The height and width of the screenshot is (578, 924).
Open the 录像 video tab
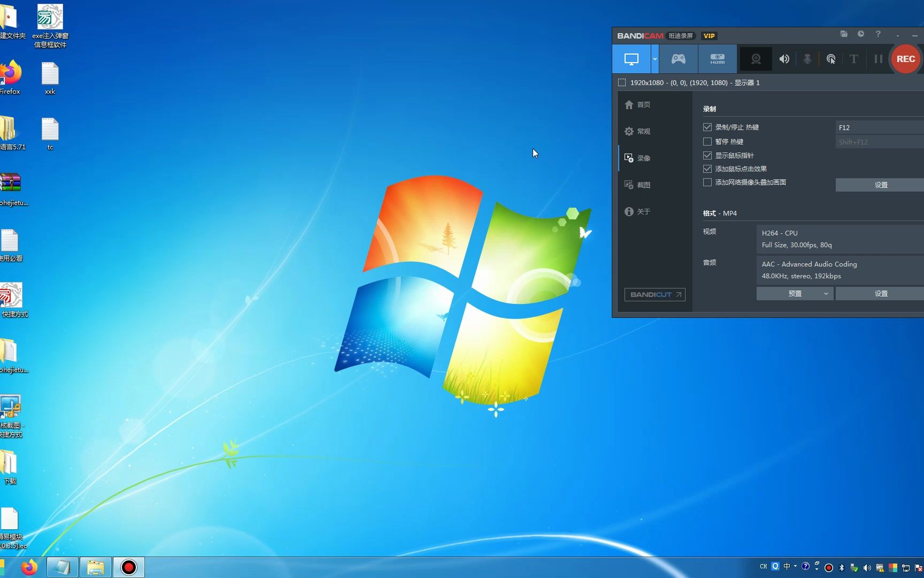click(x=637, y=158)
